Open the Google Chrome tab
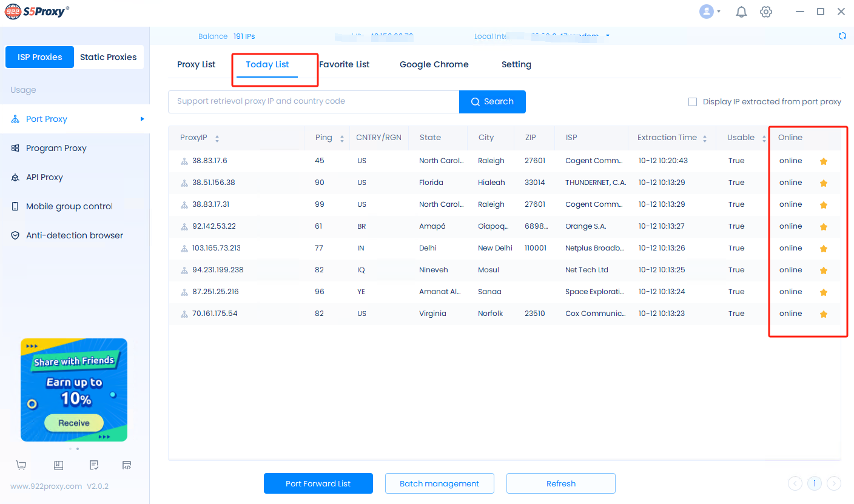Viewport: 854px width, 504px height. click(x=434, y=64)
